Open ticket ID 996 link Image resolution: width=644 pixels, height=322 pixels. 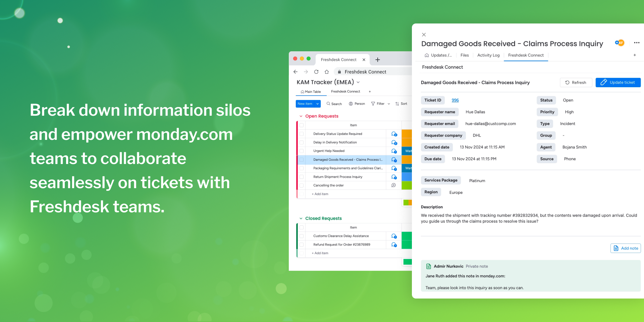pyautogui.click(x=455, y=100)
